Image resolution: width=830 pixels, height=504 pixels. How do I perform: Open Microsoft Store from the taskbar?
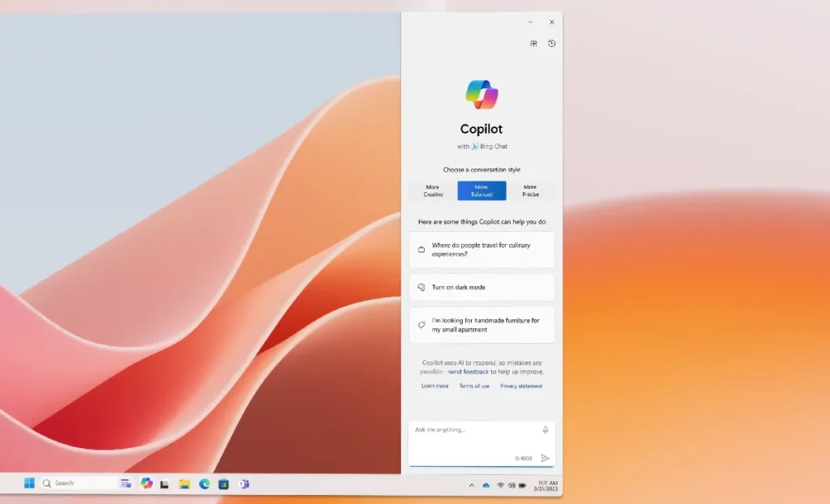click(x=224, y=484)
